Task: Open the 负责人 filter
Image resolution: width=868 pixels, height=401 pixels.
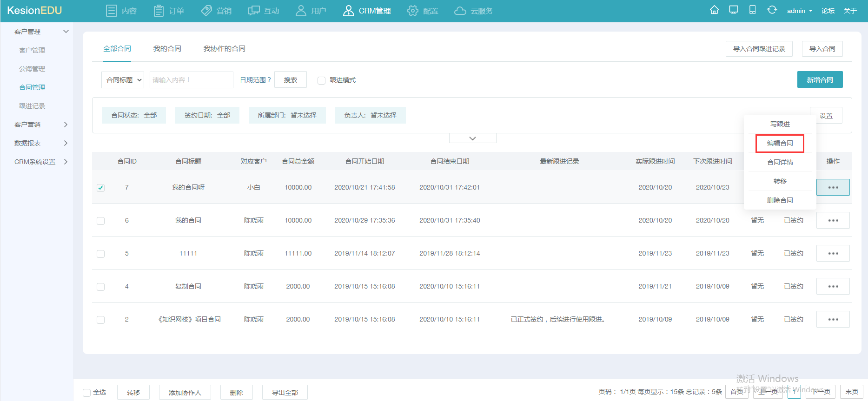Action: point(371,115)
